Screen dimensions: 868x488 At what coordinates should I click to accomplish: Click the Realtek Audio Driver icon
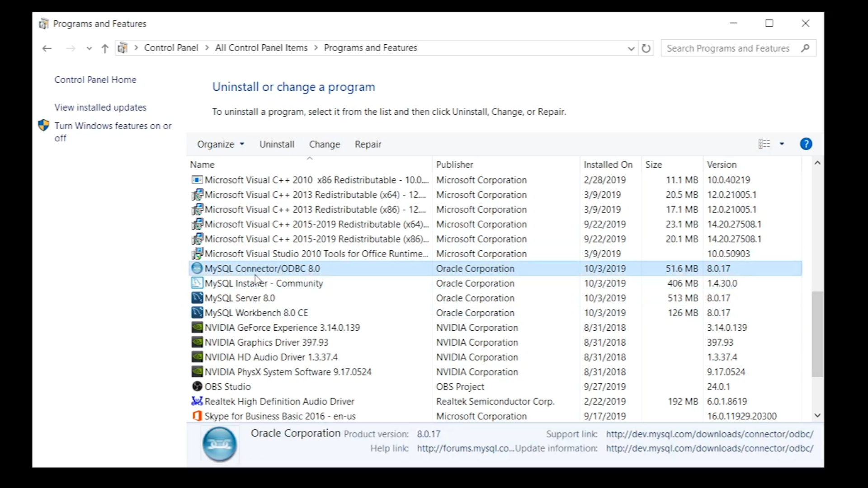coord(197,401)
